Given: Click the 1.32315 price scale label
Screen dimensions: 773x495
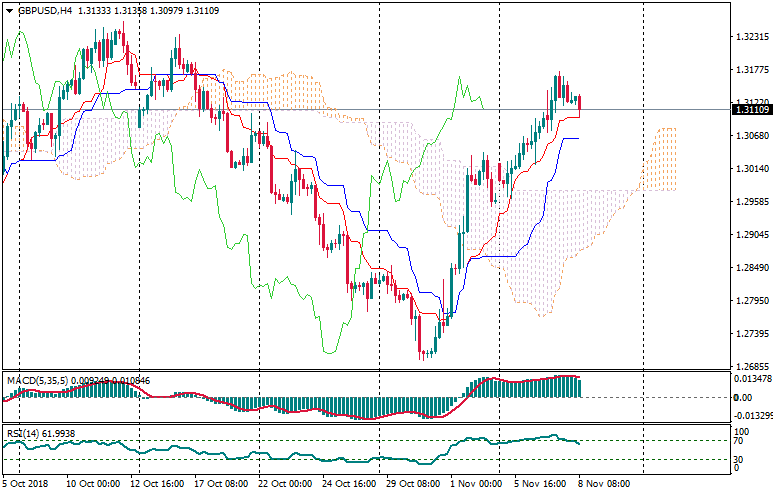Looking at the screenshot, I should pos(750,37).
